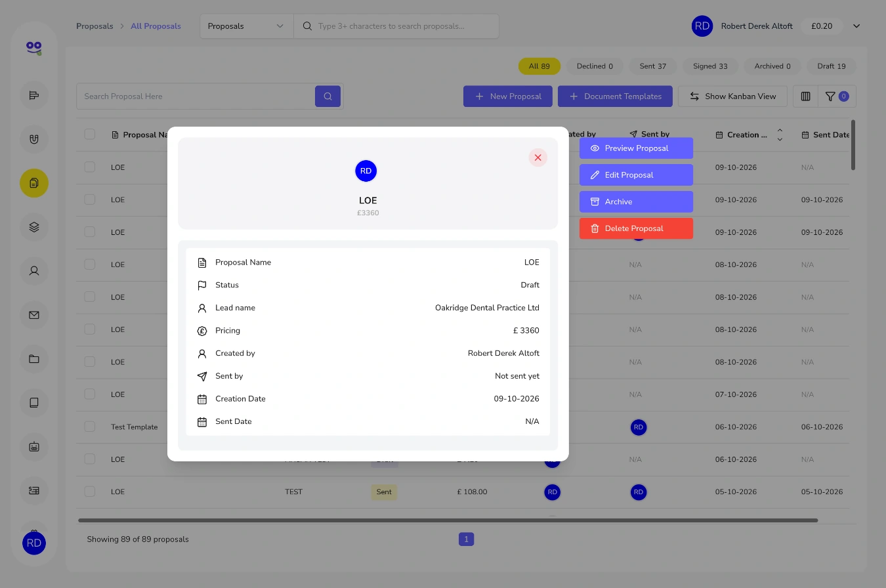Viewport: 886px width, 588px height.
Task: Toggle the select-all header checkbox
Action: tap(90, 135)
